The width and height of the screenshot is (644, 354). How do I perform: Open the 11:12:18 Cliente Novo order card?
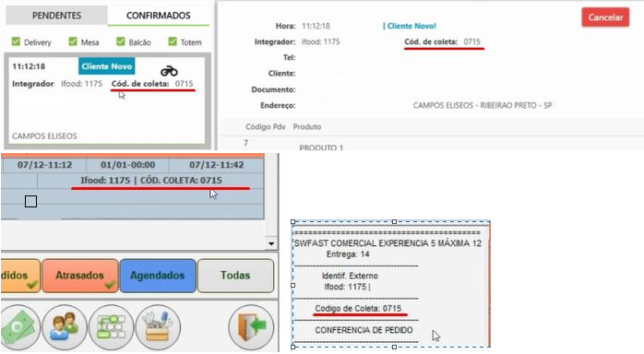107,100
